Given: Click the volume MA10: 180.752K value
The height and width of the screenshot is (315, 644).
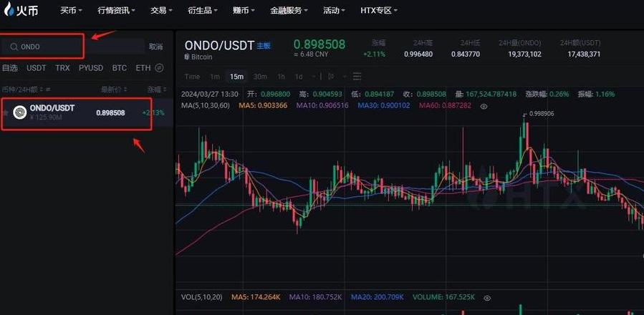Looking at the screenshot, I should (315, 297).
